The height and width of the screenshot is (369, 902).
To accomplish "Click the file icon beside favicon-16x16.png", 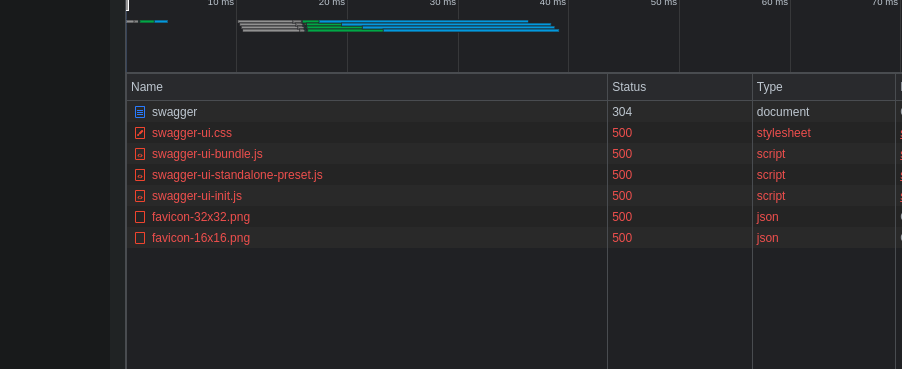I will 140,238.
